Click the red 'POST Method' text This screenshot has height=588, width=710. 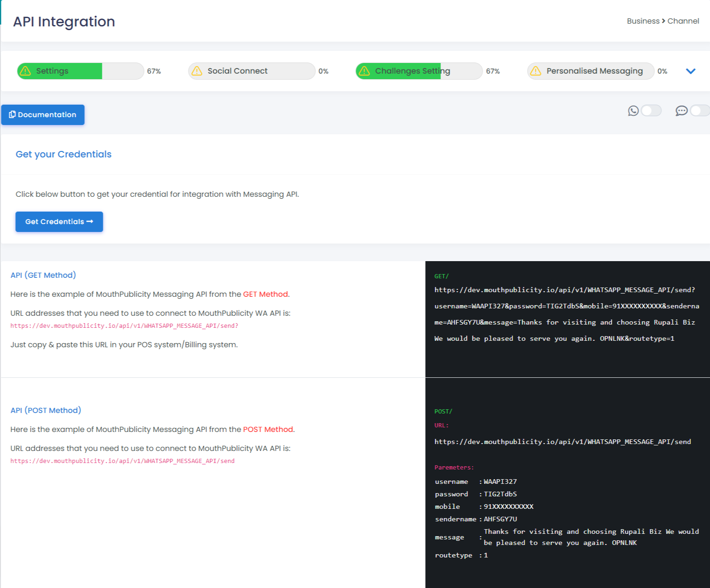pyautogui.click(x=268, y=429)
